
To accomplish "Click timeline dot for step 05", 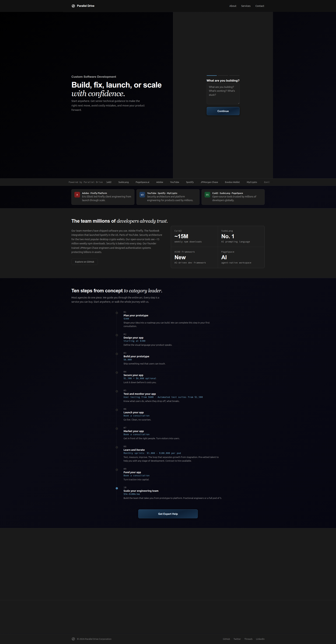I will 117,392.
